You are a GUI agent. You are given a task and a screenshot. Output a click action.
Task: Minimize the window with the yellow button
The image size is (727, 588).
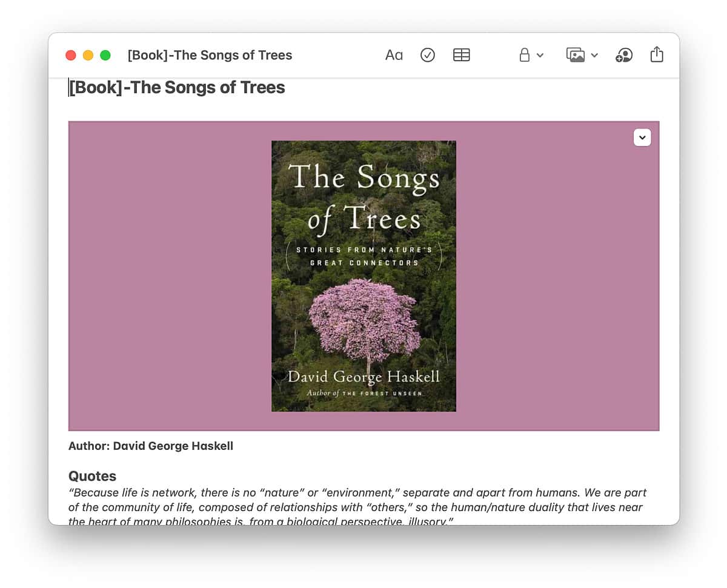(x=88, y=55)
